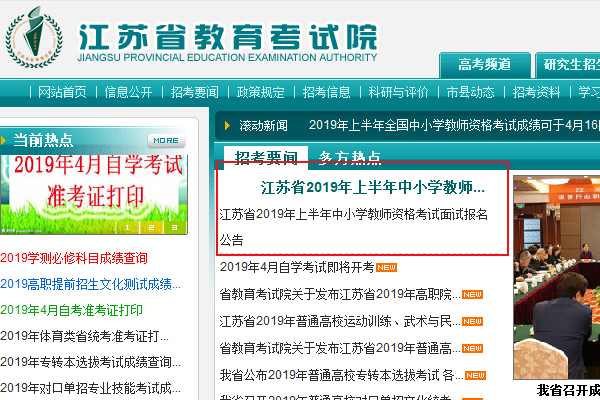Open 科研与评价 menu item
The height and width of the screenshot is (400, 600).
click(398, 92)
